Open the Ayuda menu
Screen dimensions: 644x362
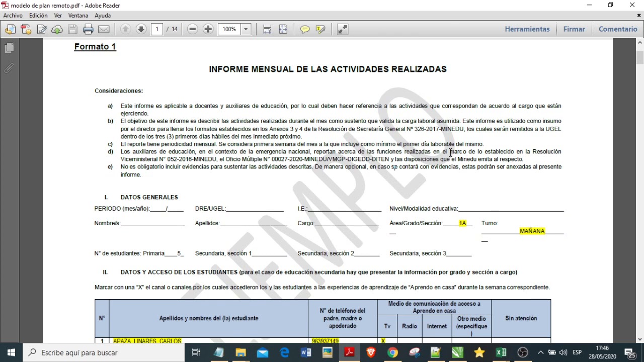tap(103, 16)
